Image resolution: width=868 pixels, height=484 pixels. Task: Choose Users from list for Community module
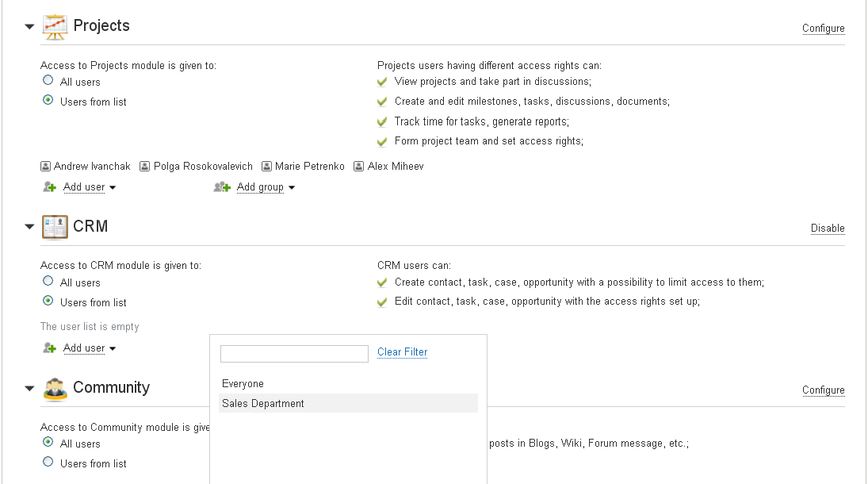tap(48, 462)
